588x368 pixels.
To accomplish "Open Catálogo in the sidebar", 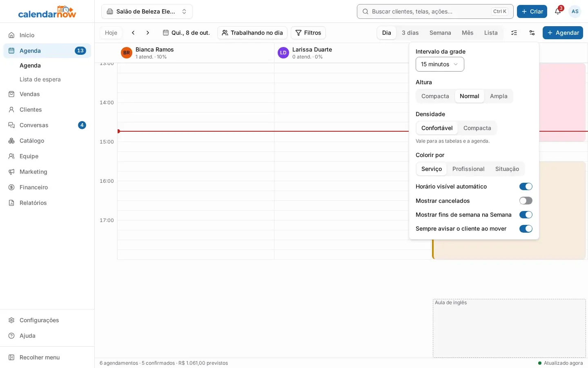I will coord(47,141).
